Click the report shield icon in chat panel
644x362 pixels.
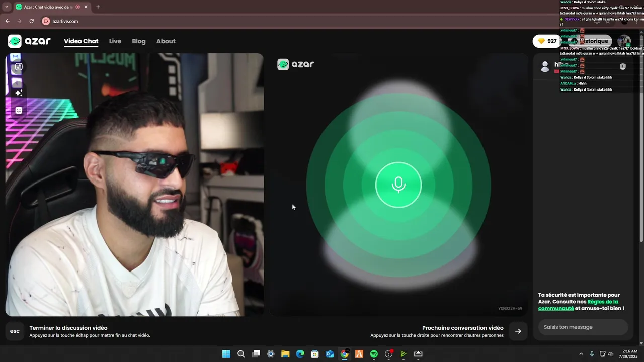click(x=623, y=66)
